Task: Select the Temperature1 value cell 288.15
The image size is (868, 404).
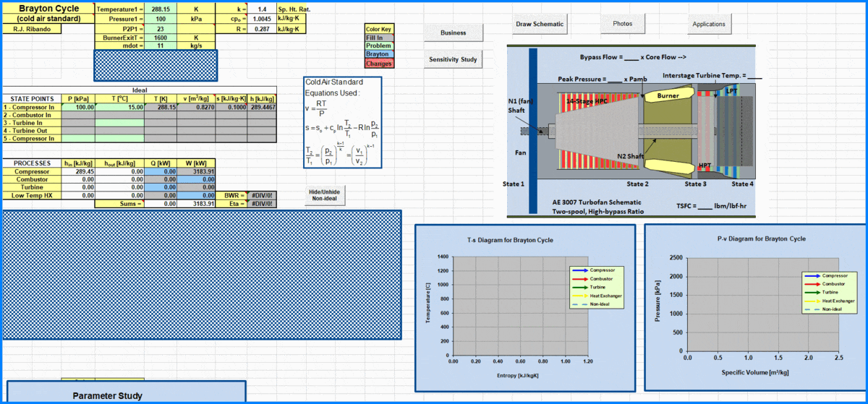Action: coord(160,9)
